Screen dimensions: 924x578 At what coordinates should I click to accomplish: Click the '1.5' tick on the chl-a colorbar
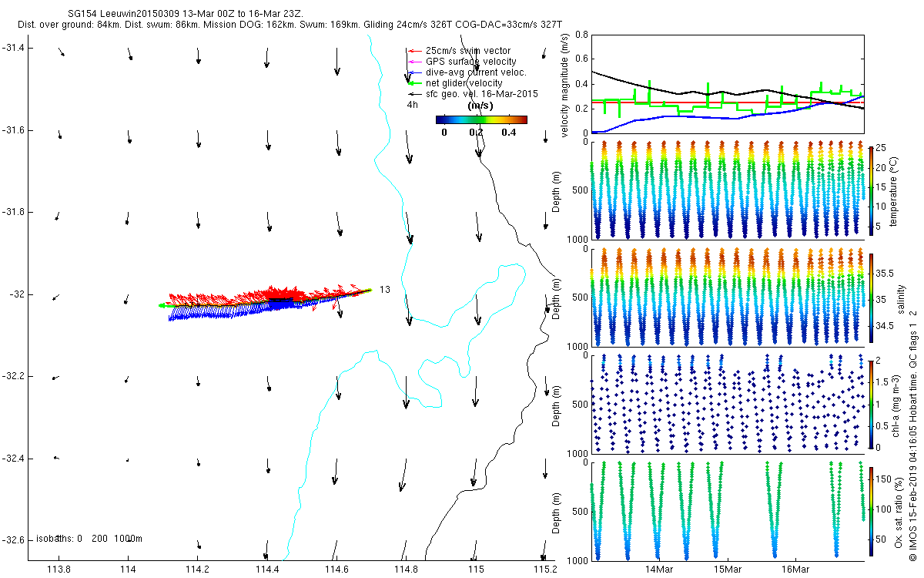click(883, 381)
